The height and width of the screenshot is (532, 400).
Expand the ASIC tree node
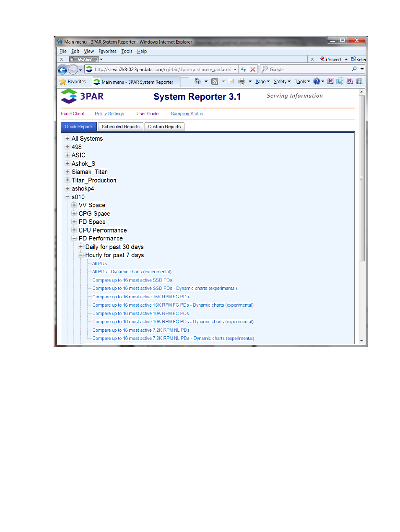click(x=67, y=155)
